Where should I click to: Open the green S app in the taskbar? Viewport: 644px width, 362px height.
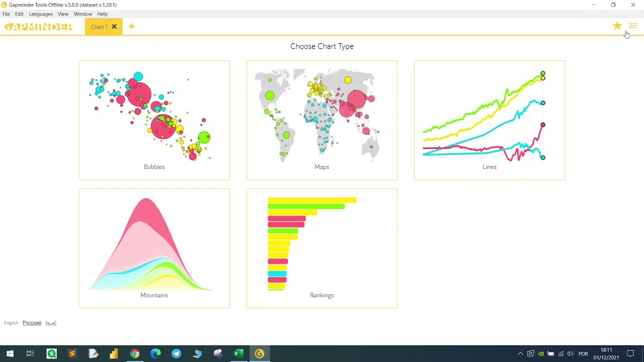click(x=51, y=354)
